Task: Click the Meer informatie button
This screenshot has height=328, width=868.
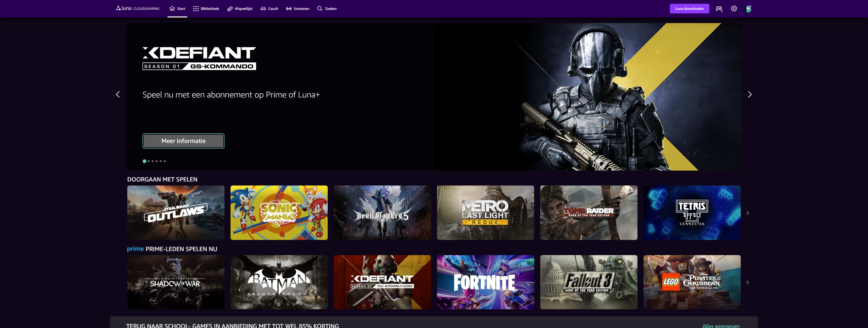Action: 183,141
